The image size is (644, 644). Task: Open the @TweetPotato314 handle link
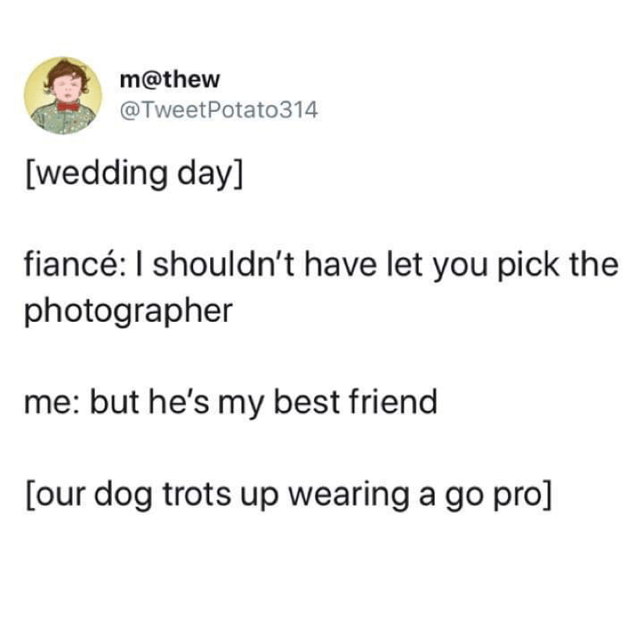pyautogui.click(x=218, y=110)
